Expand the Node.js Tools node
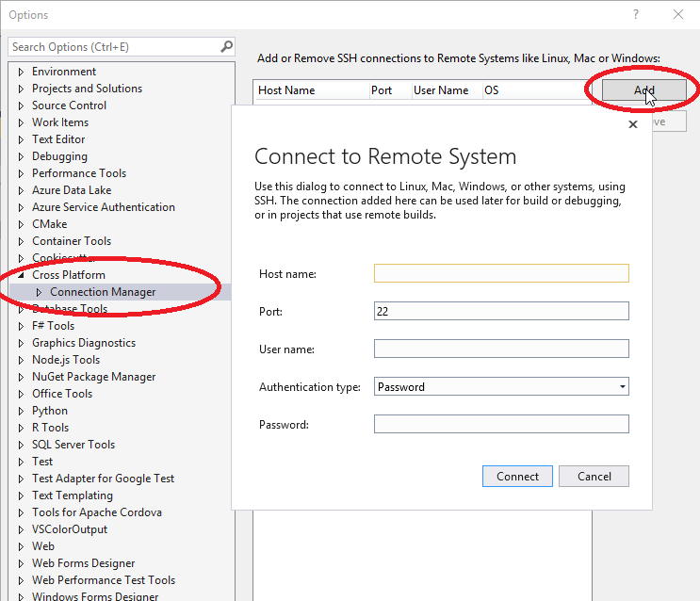Screen dimensions: 700x601 click(21, 361)
